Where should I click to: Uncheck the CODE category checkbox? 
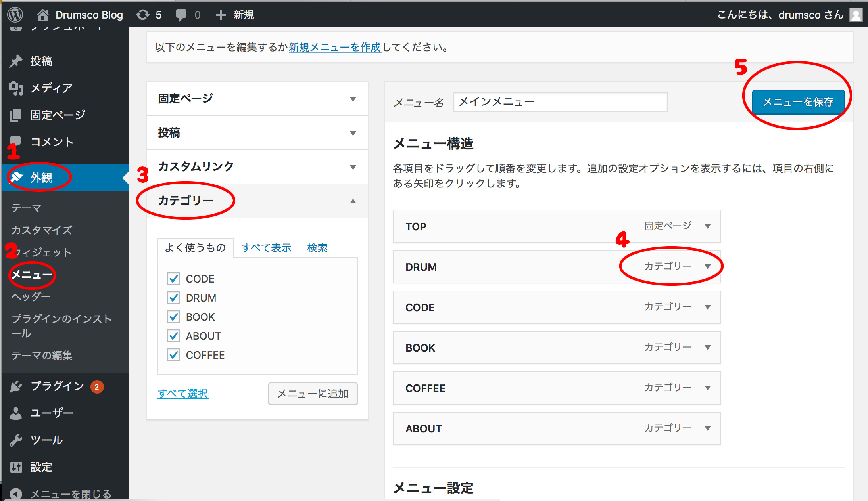click(x=173, y=279)
